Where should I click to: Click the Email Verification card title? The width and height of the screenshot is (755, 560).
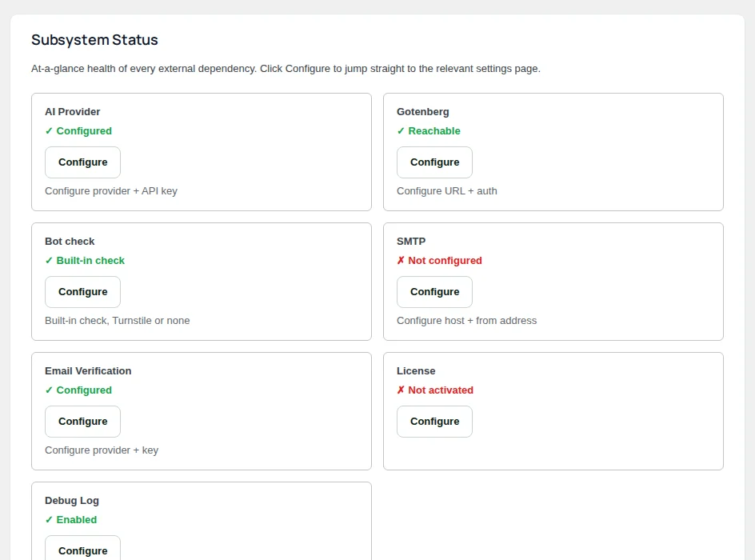88,370
